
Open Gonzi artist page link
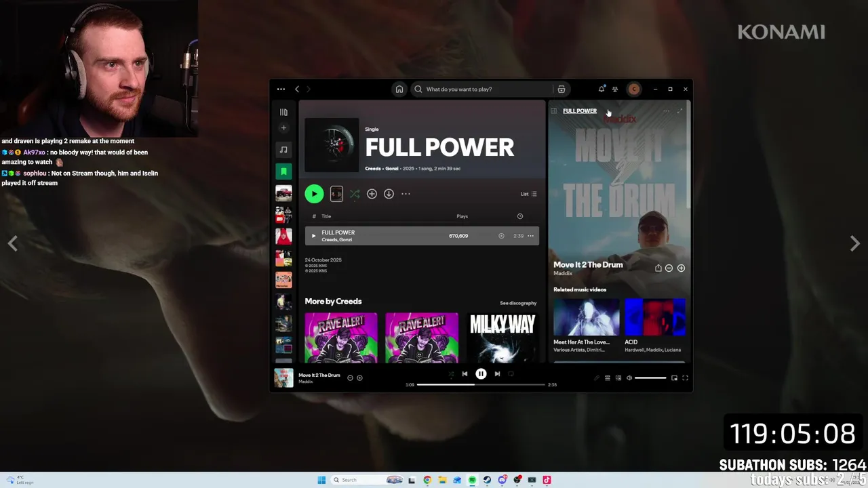click(392, 168)
